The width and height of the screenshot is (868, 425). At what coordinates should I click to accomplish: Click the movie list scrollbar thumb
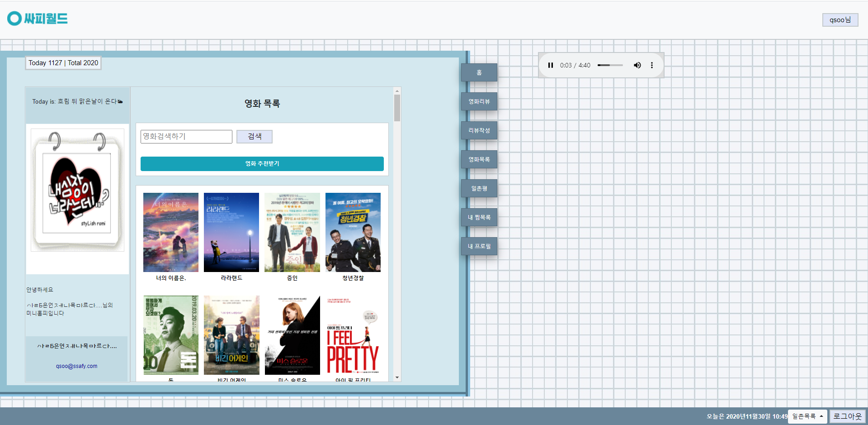click(x=397, y=108)
